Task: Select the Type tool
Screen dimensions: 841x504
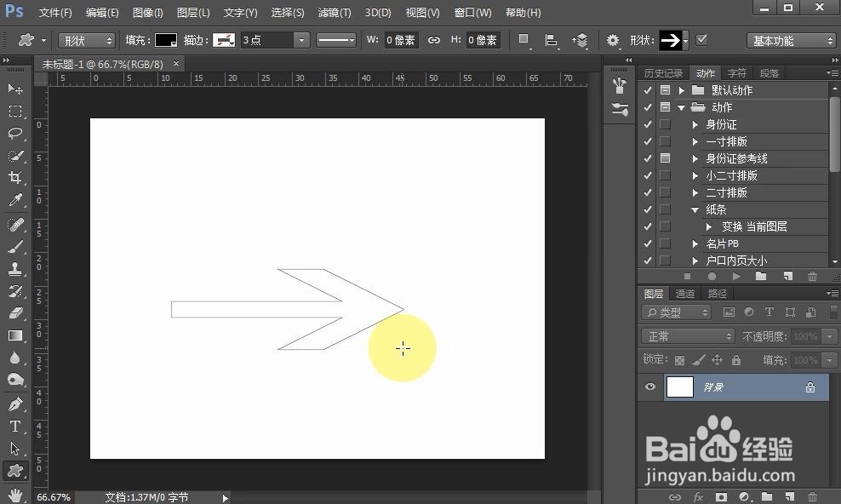Action: pos(15,427)
